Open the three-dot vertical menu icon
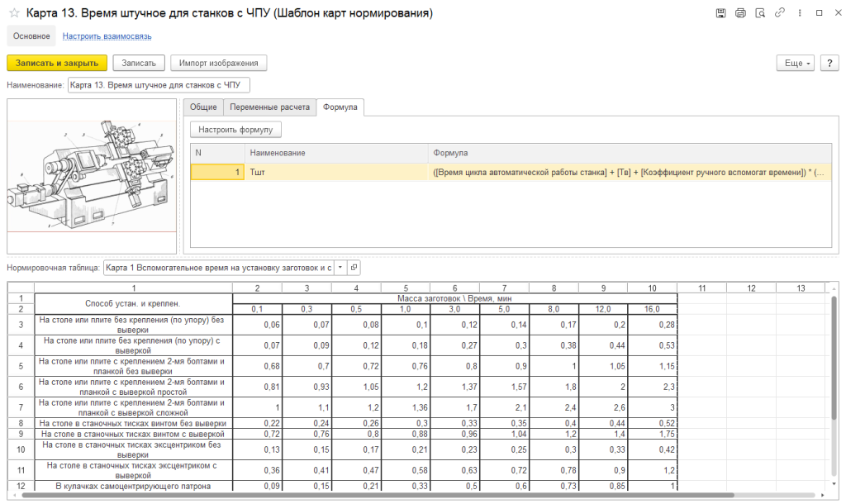846x504 pixels. 798,13
